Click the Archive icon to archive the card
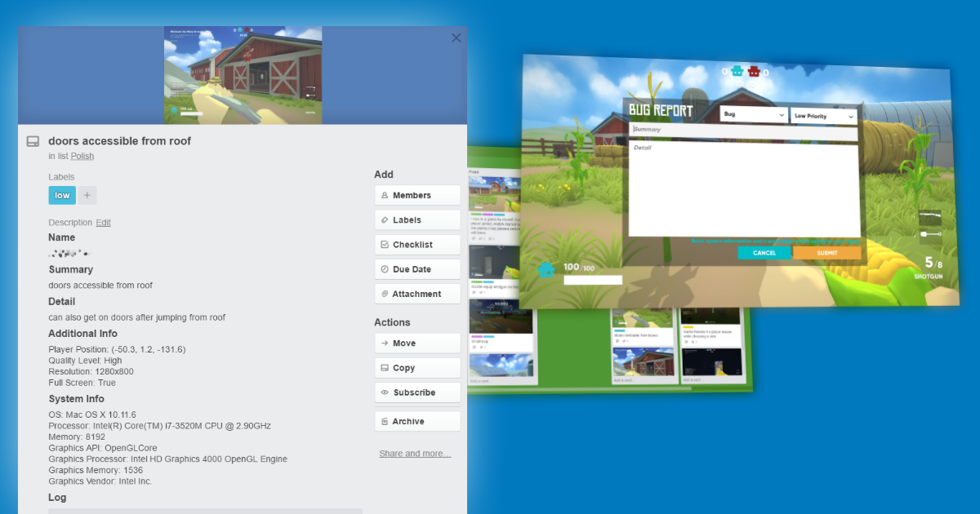 pyautogui.click(x=385, y=421)
